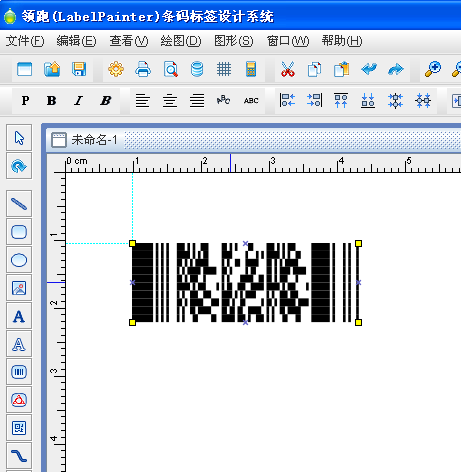
Task: Undo the last action
Action: [369, 69]
